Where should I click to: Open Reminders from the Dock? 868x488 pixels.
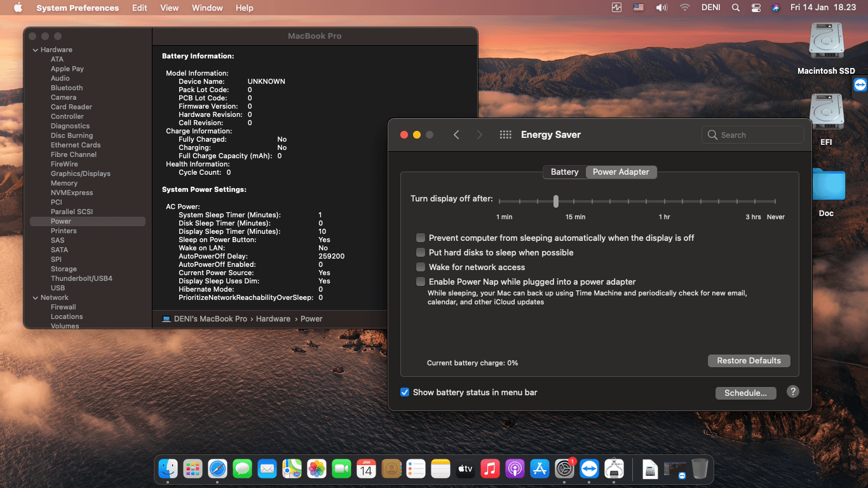point(416,469)
